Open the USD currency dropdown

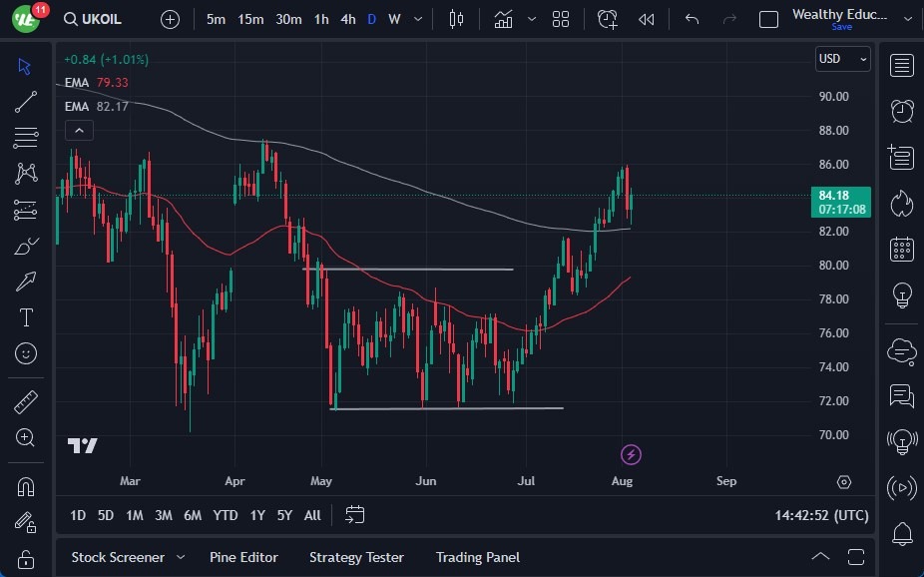click(x=842, y=59)
